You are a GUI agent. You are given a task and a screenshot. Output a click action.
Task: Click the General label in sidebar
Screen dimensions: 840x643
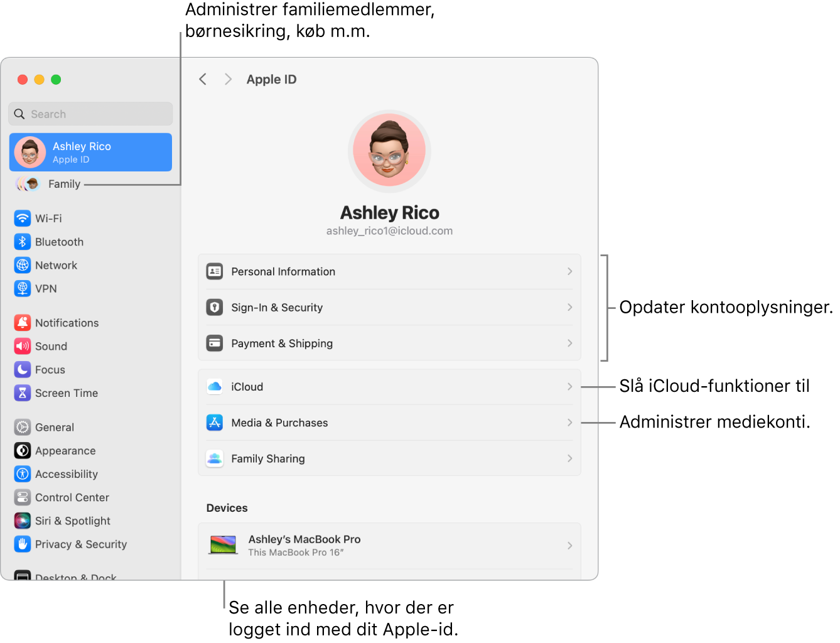point(55,427)
